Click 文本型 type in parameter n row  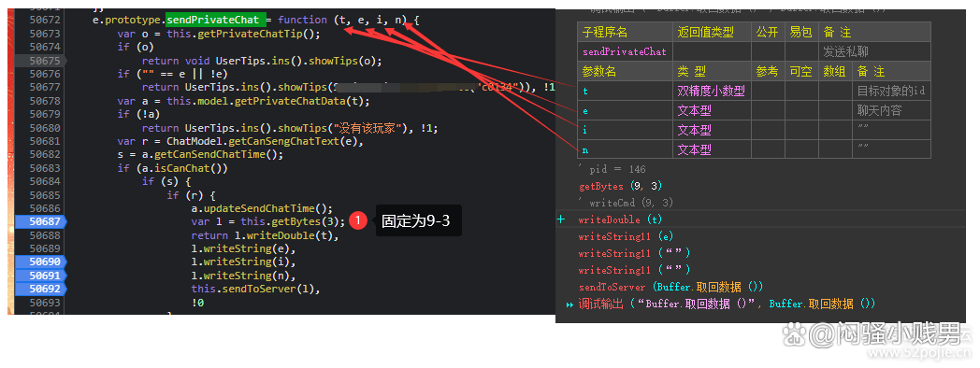click(712, 150)
